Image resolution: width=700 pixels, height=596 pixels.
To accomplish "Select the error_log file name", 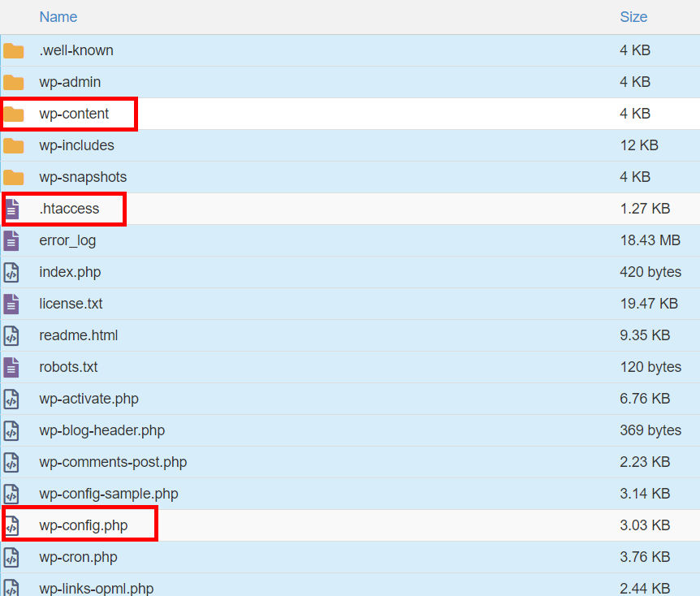I will point(67,240).
